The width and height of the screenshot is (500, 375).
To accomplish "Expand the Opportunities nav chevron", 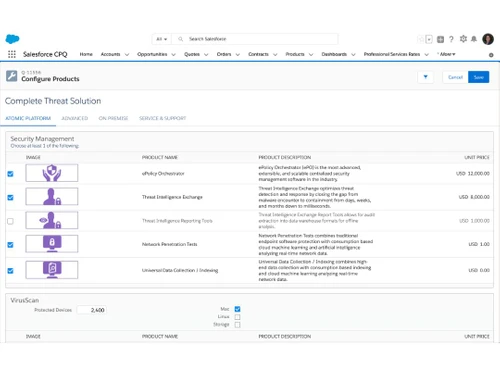I will 173,54.
